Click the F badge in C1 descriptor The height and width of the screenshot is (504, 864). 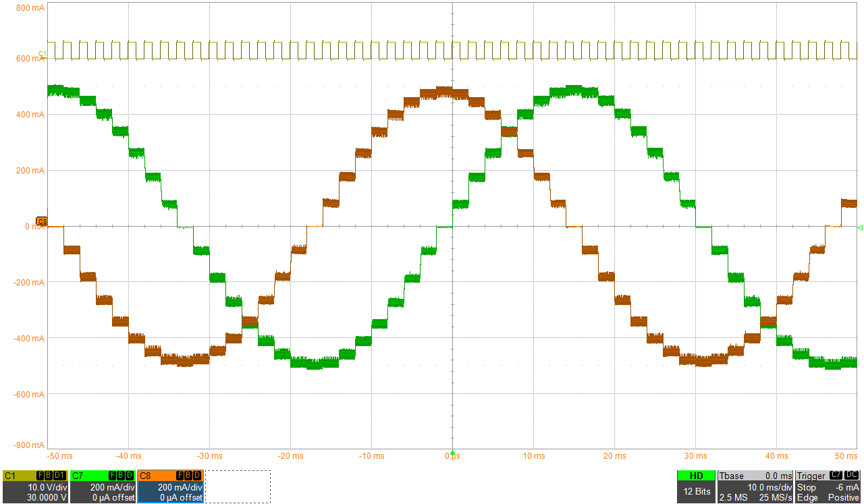(40, 476)
